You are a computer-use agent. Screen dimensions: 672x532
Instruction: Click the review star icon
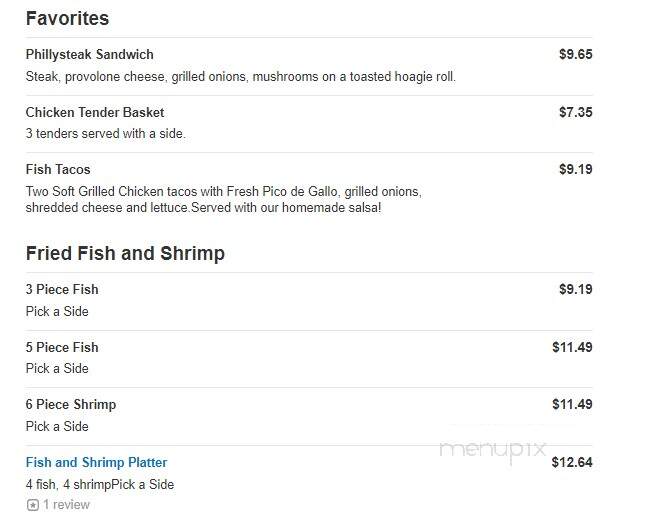click(x=33, y=505)
